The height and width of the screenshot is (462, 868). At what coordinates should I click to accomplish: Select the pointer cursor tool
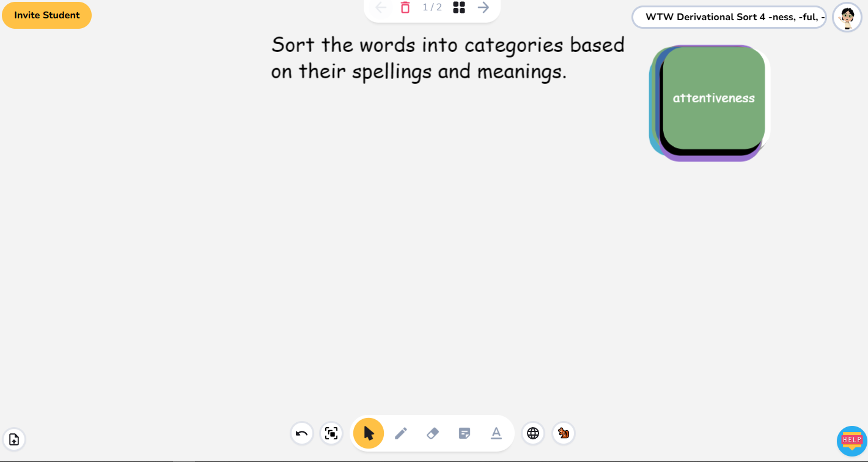(x=368, y=433)
